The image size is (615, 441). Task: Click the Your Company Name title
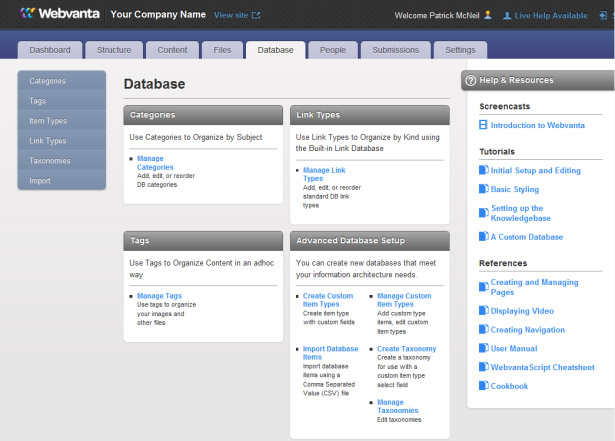pyautogui.click(x=158, y=15)
